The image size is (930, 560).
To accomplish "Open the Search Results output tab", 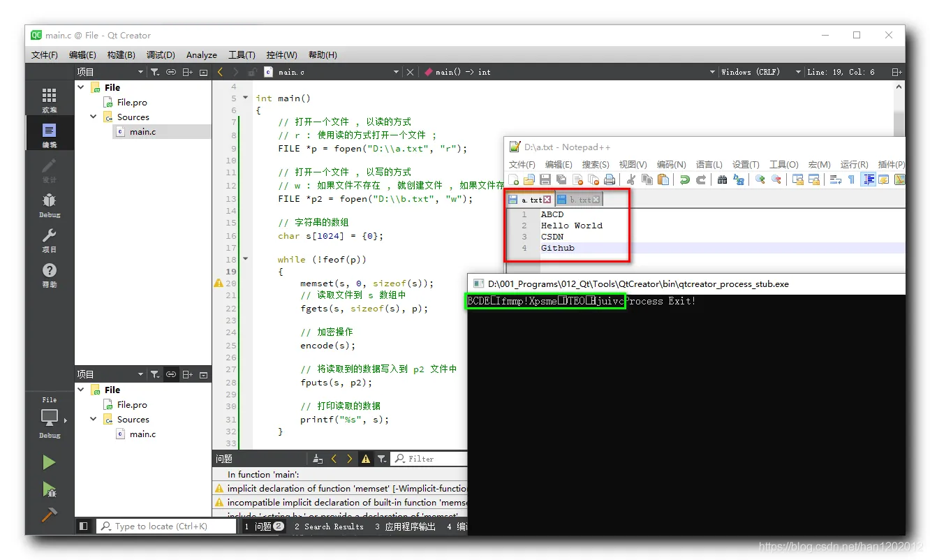I will (x=329, y=526).
